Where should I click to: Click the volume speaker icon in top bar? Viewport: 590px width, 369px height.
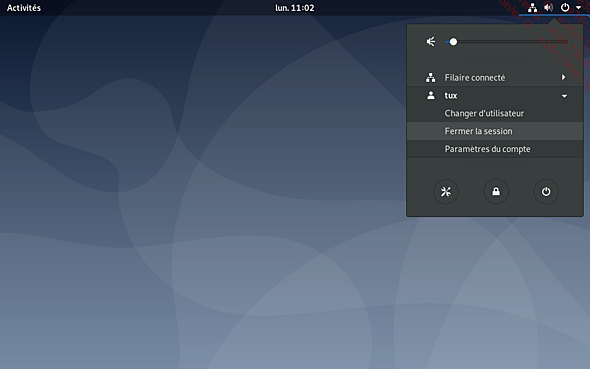point(549,8)
